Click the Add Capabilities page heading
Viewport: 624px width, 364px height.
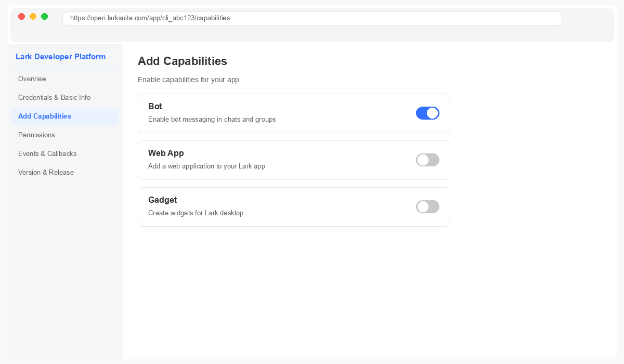183,61
